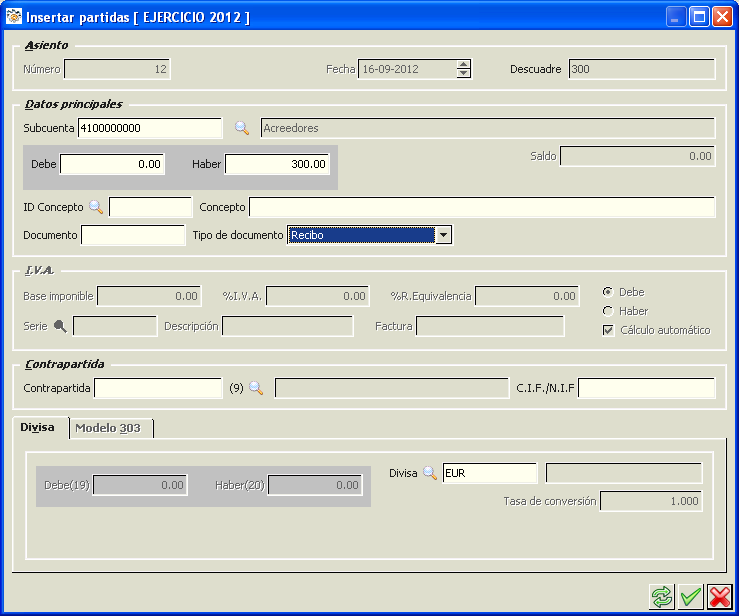739x616 pixels.
Task: Maximize the Insertar partidas window
Action: (699, 17)
